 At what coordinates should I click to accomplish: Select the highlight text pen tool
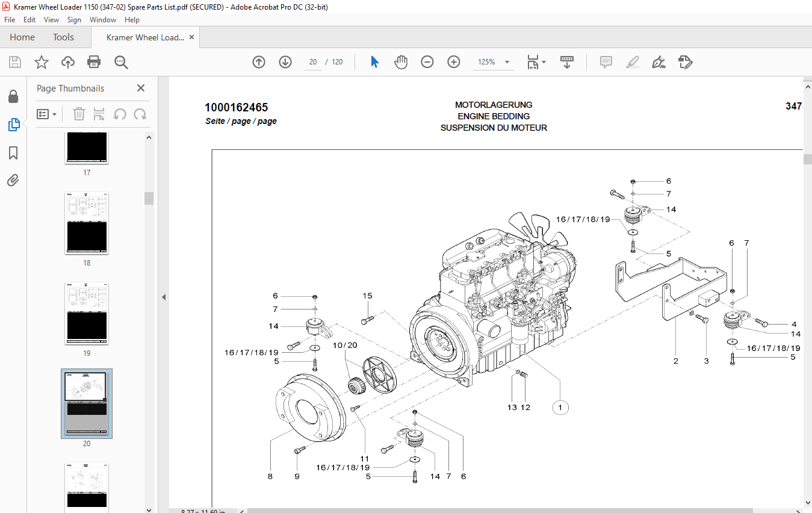[632, 62]
